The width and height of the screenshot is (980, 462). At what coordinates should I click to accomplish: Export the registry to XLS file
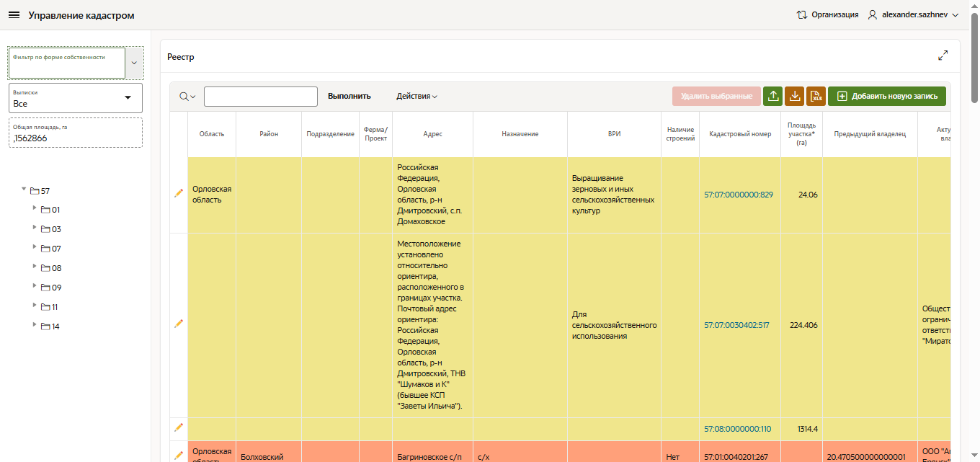[816, 97]
